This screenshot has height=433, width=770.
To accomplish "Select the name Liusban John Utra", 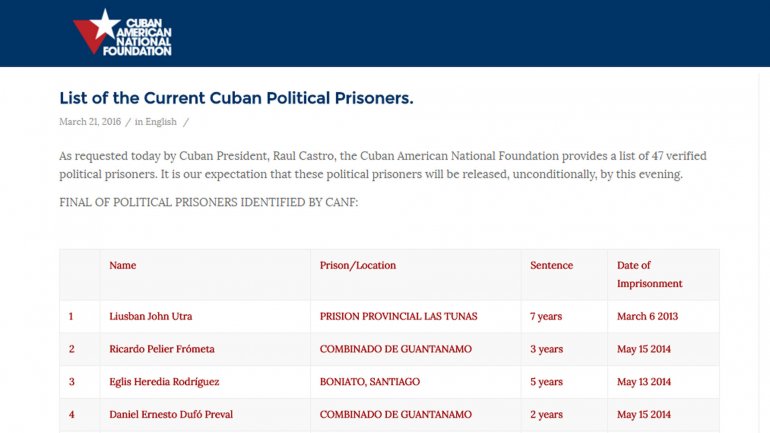I will (x=150, y=317).
